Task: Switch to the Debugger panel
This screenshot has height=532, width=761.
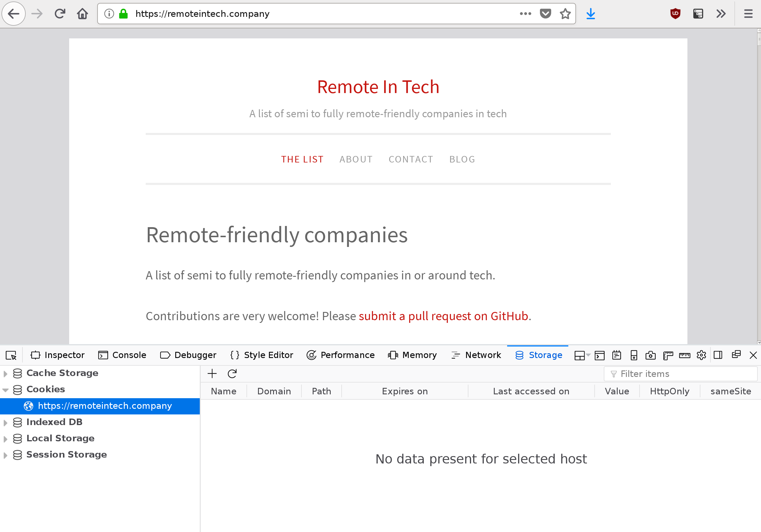Action: click(188, 355)
